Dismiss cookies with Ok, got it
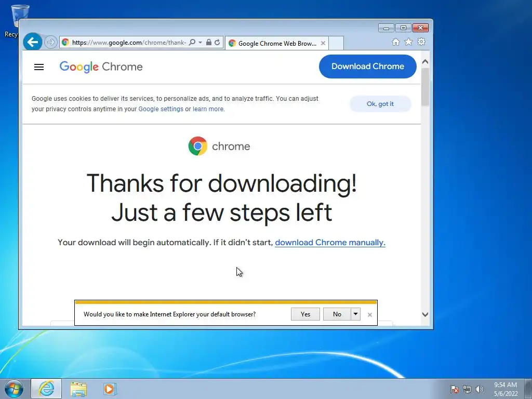Viewport: 532px width, 399px height. [380, 104]
